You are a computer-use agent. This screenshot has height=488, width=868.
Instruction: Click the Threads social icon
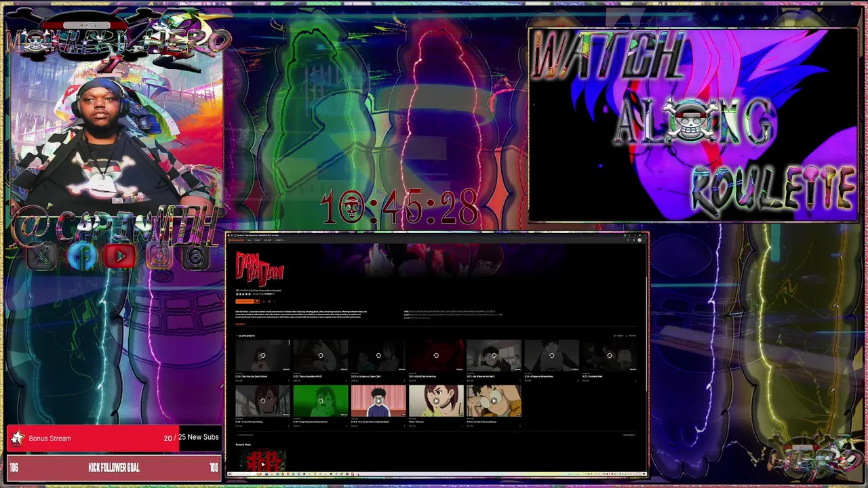coord(197,256)
